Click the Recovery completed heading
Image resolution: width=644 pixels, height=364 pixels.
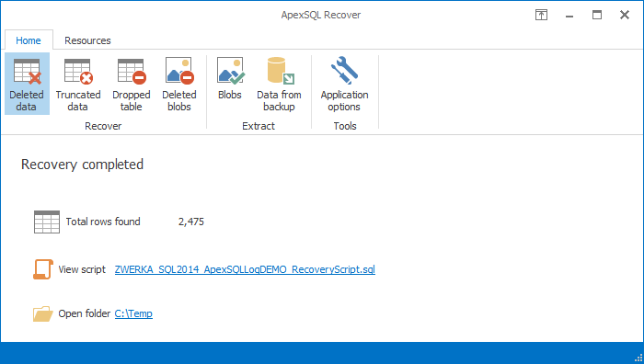tap(82, 165)
